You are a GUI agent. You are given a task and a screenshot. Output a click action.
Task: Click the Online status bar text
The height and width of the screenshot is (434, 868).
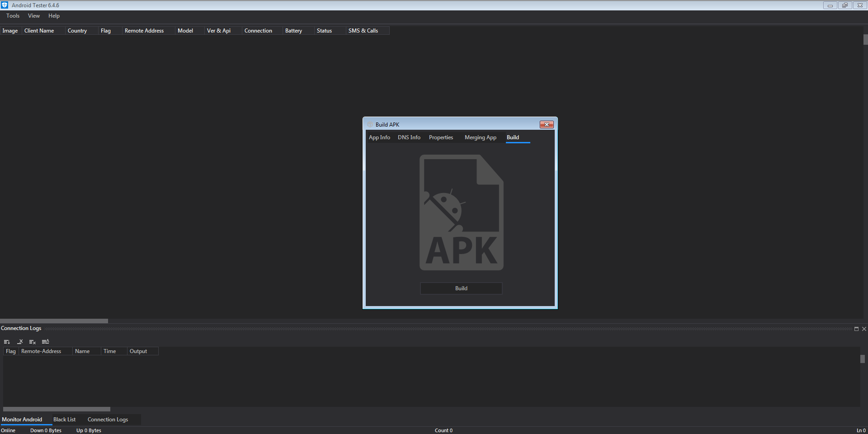[8, 430]
